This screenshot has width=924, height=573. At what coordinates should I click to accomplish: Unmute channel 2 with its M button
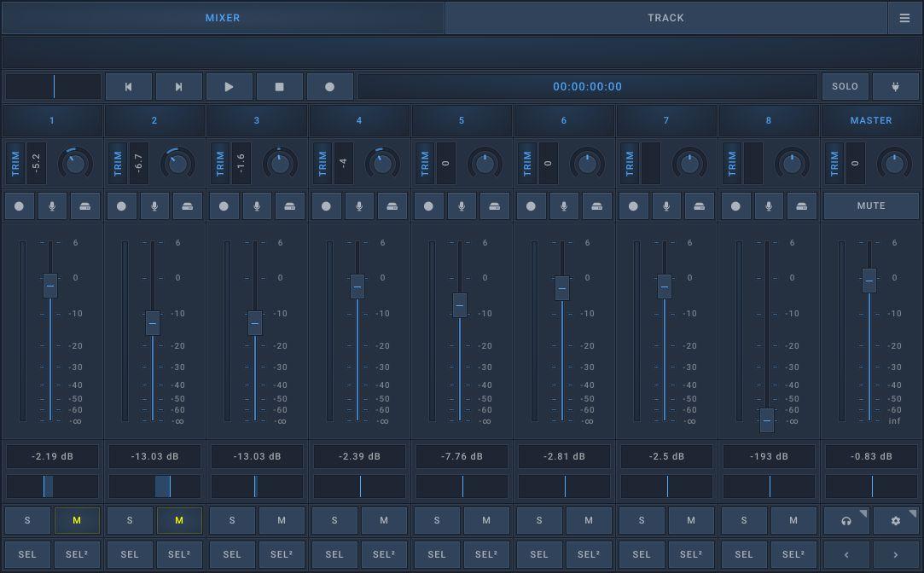[179, 521]
